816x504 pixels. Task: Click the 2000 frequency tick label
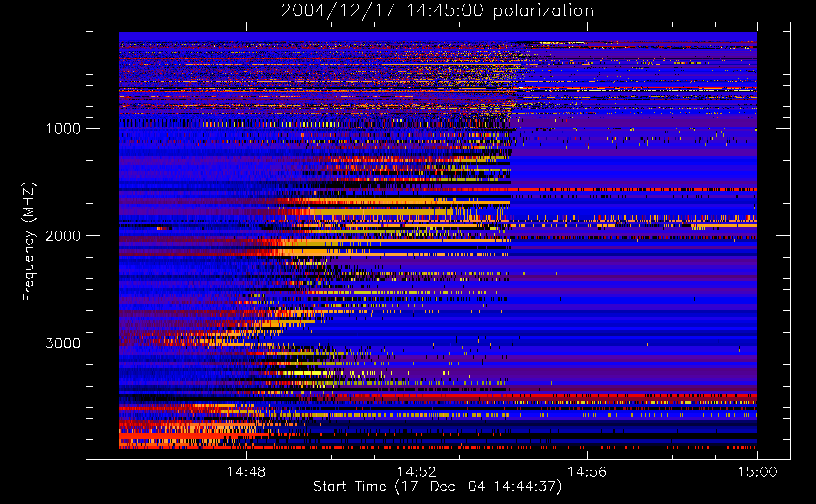click(63, 236)
